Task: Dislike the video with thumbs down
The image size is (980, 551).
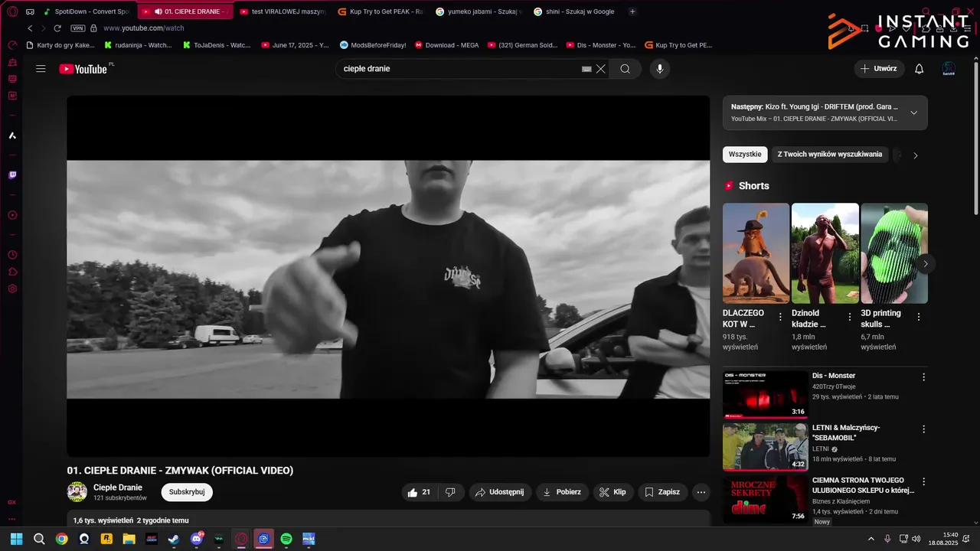Action: click(451, 492)
